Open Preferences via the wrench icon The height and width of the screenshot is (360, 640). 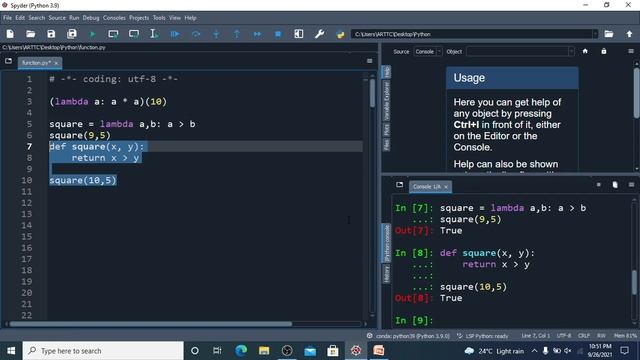pos(319,34)
